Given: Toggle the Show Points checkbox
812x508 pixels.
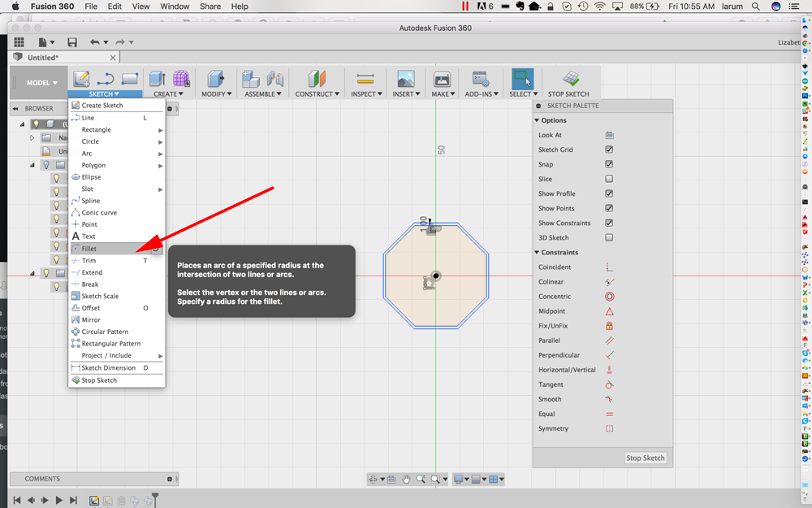Looking at the screenshot, I should [x=609, y=208].
